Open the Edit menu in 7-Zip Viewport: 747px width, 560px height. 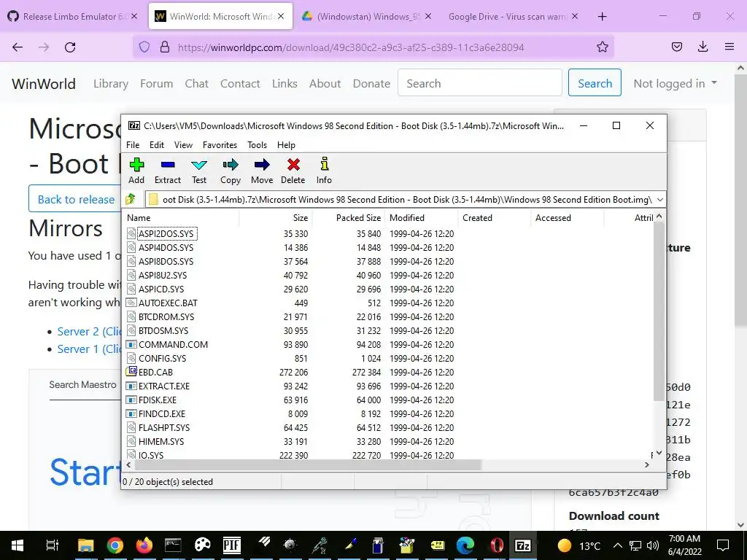[x=157, y=145]
